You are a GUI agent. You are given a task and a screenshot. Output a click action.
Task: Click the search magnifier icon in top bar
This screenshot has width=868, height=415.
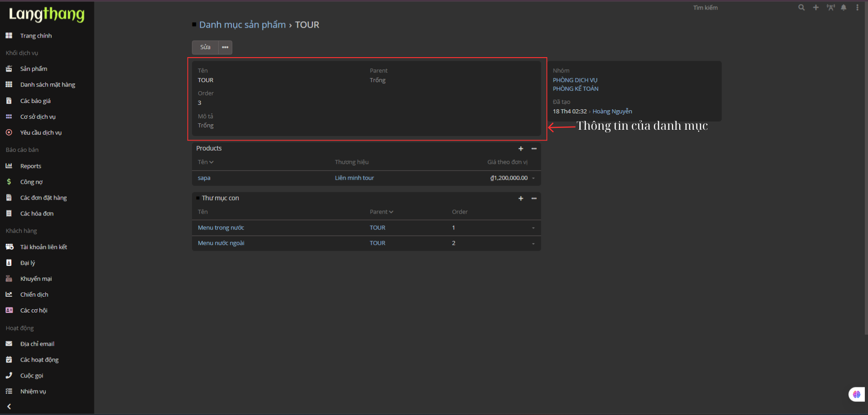801,8
